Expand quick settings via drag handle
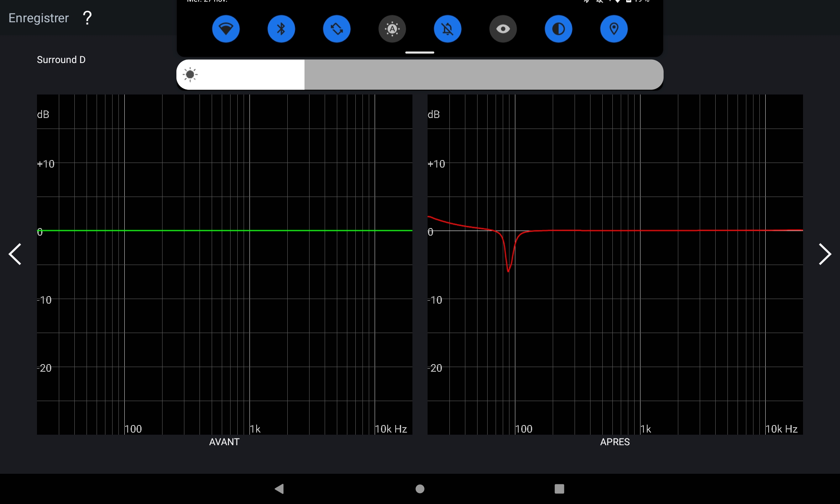This screenshot has height=504, width=840. coord(420,52)
